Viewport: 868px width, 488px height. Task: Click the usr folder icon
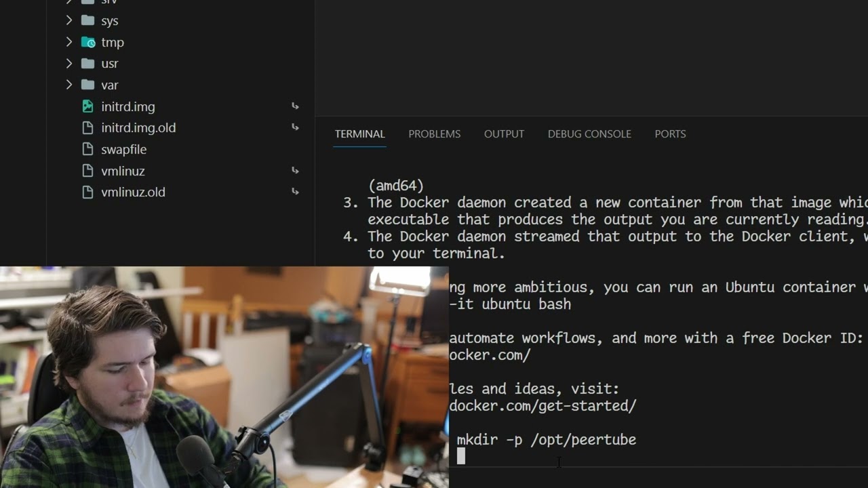point(87,63)
